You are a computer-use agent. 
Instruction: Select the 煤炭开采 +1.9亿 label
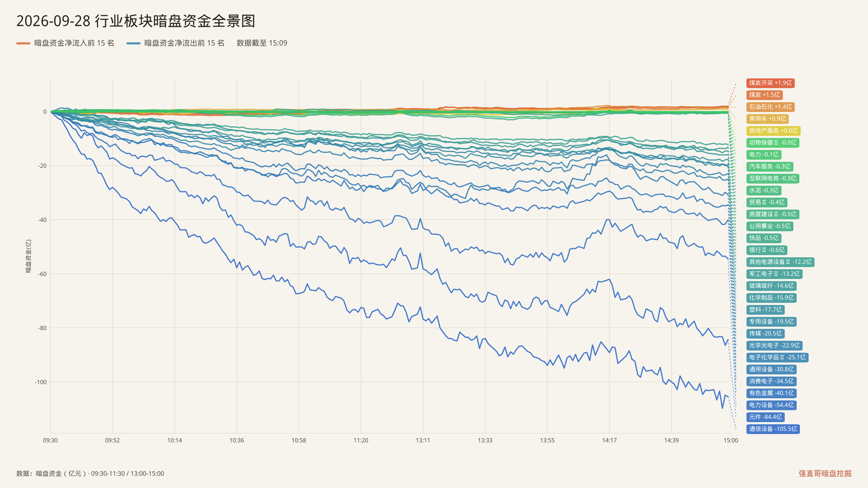(770, 83)
